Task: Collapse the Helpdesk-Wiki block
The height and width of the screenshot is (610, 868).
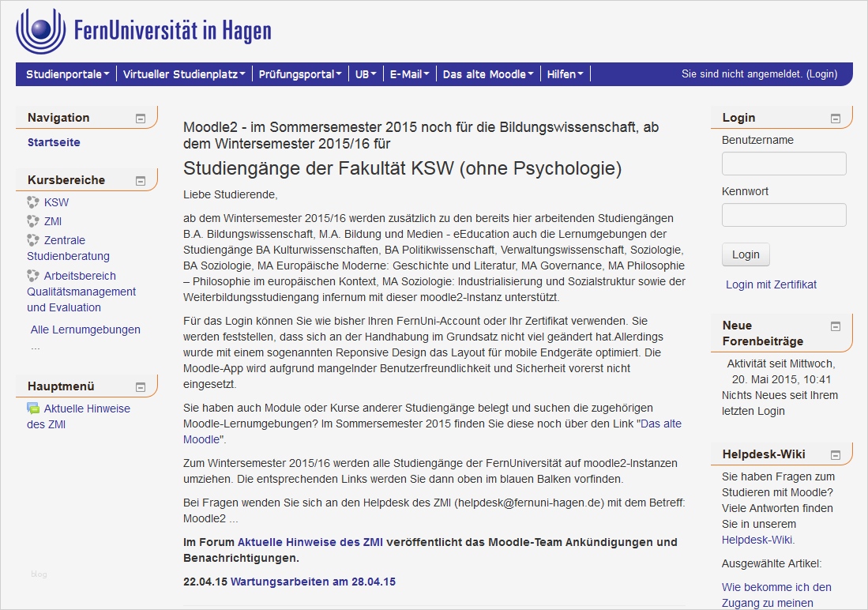Action: coord(836,455)
